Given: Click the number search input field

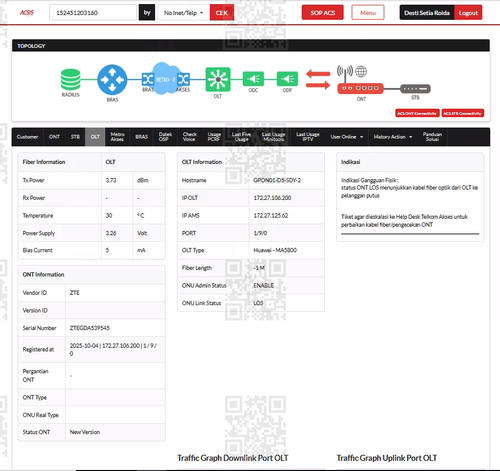Looking at the screenshot, I should [93, 13].
